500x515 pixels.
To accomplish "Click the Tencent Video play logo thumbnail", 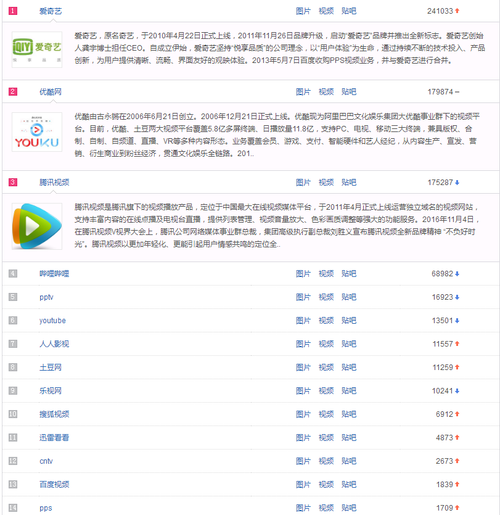I will (37, 226).
